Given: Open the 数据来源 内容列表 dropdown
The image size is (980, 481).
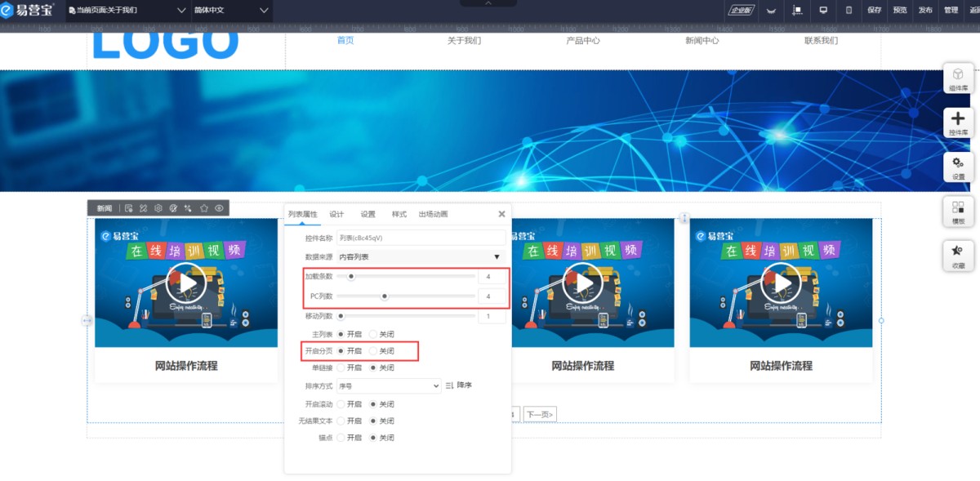Looking at the screenshot, I should 421,256.
